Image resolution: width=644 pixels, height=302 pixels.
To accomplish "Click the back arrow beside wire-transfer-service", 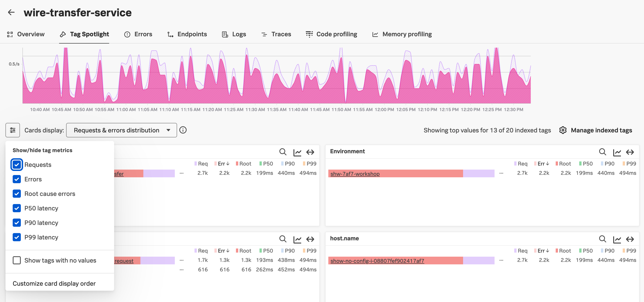I will 11,12.
